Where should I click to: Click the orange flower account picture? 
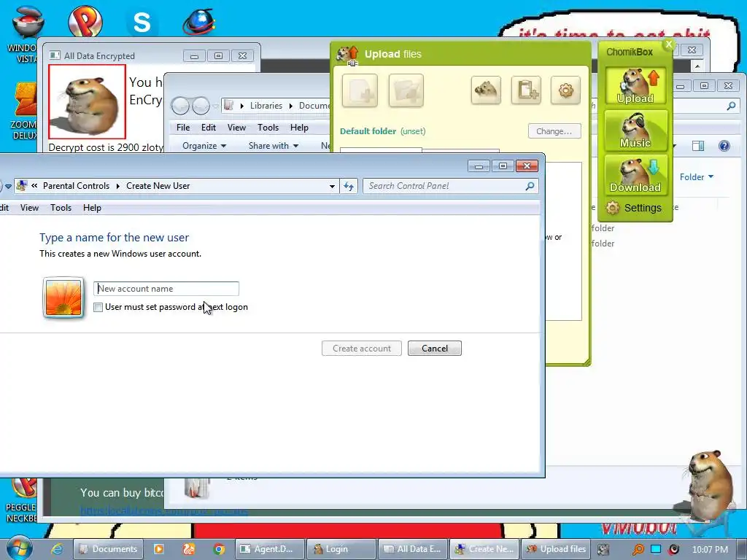[63, 297]
